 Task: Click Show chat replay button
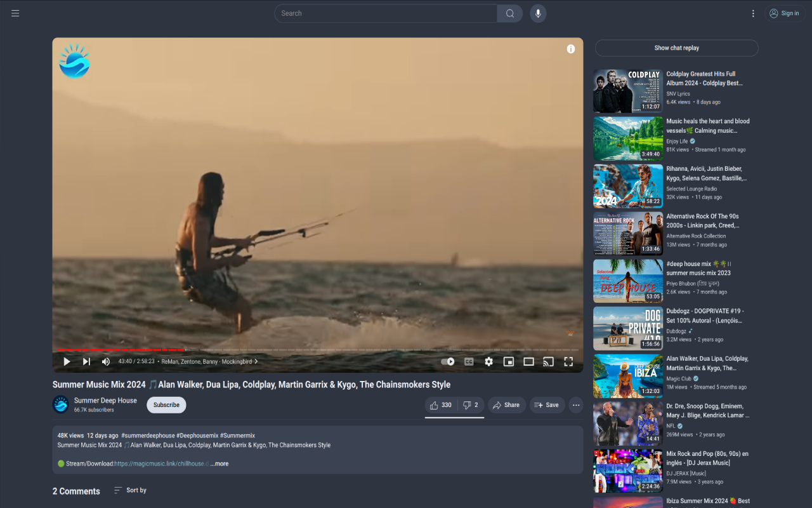(677, 48)
